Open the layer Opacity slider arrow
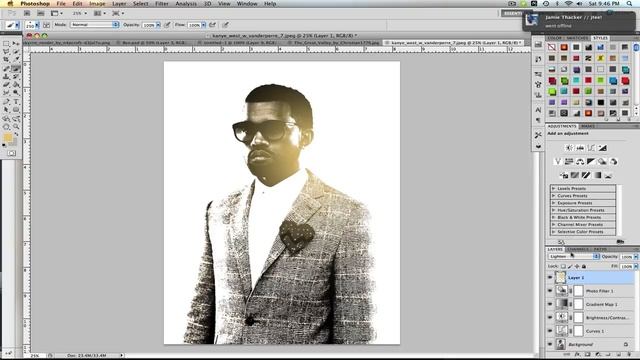640x360 pixels. point(636,257)
